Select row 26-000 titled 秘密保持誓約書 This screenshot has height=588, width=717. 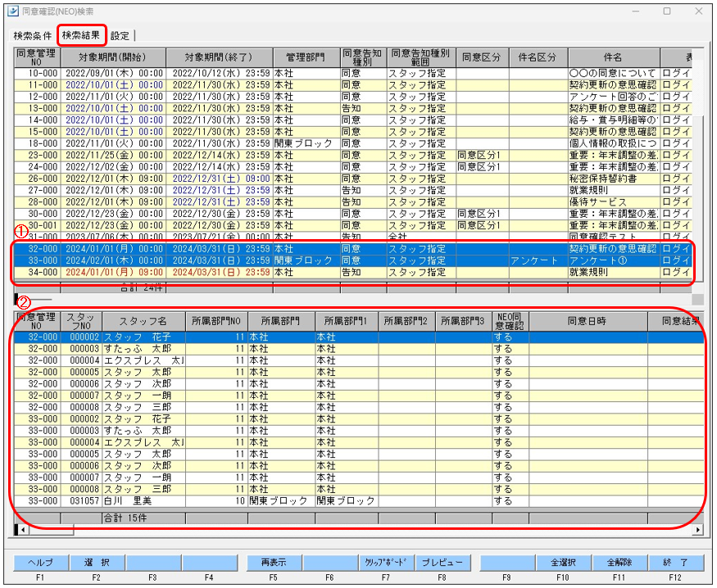click(x=352, y=179)
